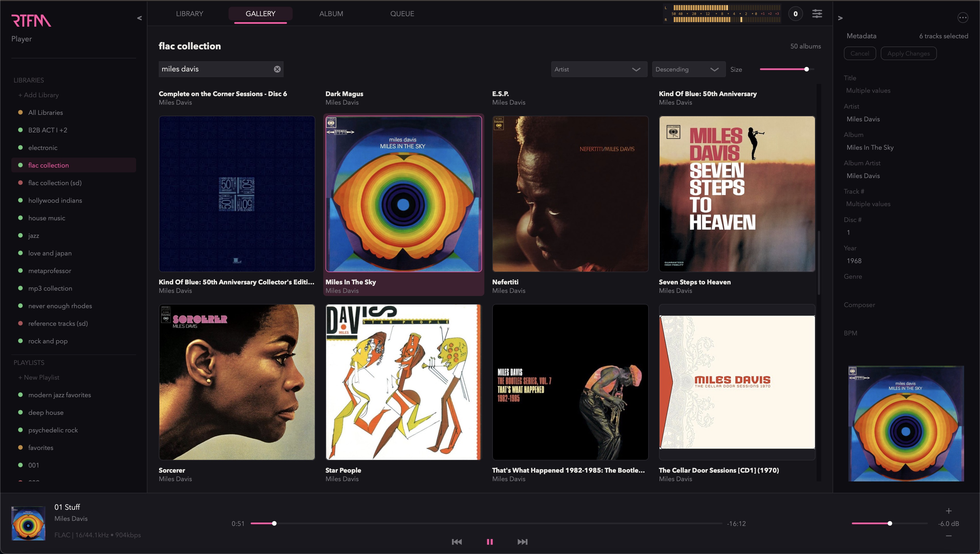The width and height of the screenshot is (980, 554).
Task: Select the Seven Steps to Heaven cover
Action: [x=737, y=194]
